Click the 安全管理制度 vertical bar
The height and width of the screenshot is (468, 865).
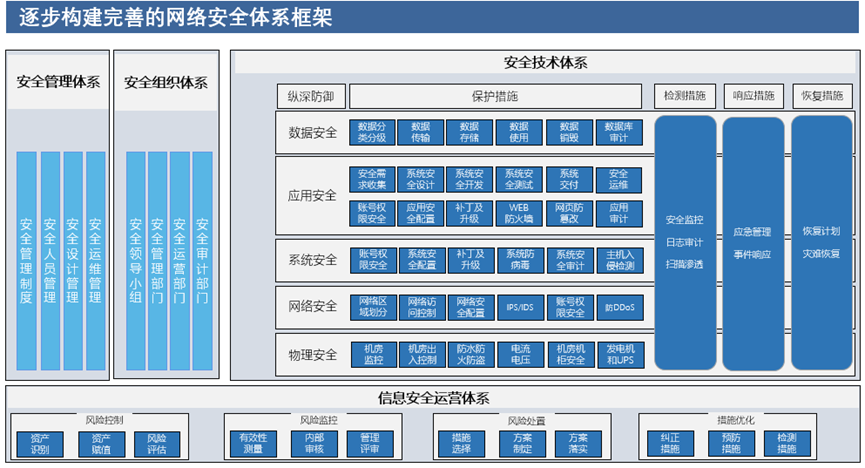(27, 262)
